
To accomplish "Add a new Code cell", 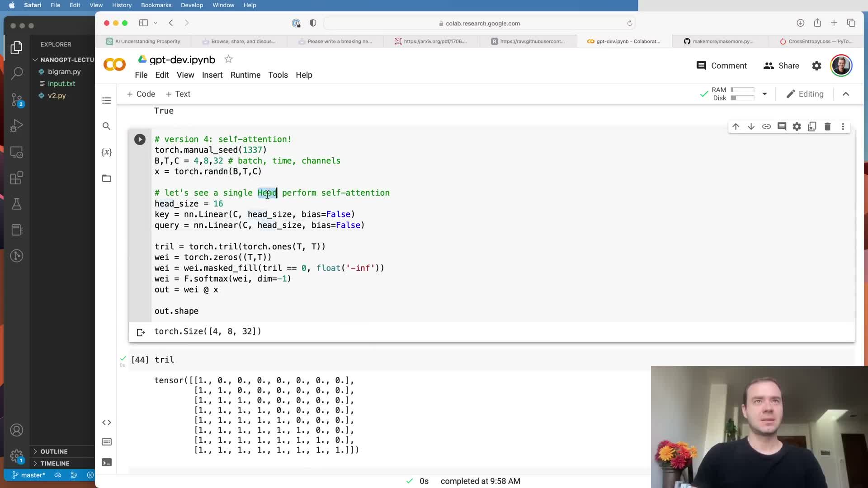I will coord(141,94).
